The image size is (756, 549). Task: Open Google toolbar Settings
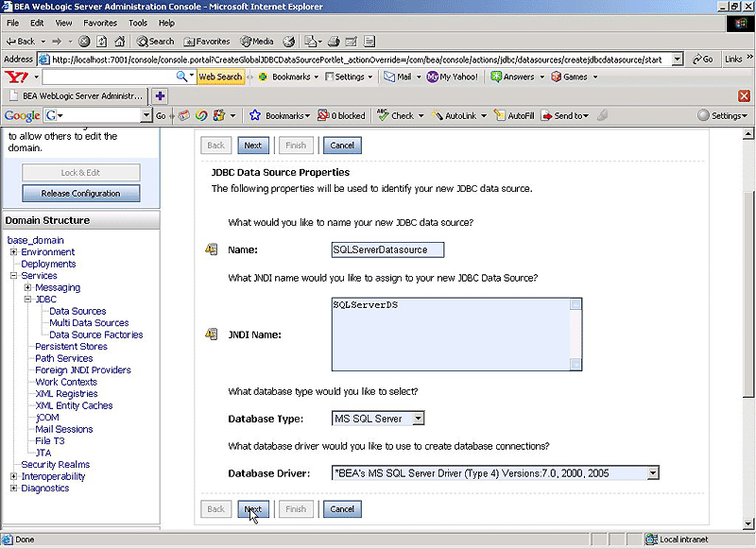(x=723, y=115)
